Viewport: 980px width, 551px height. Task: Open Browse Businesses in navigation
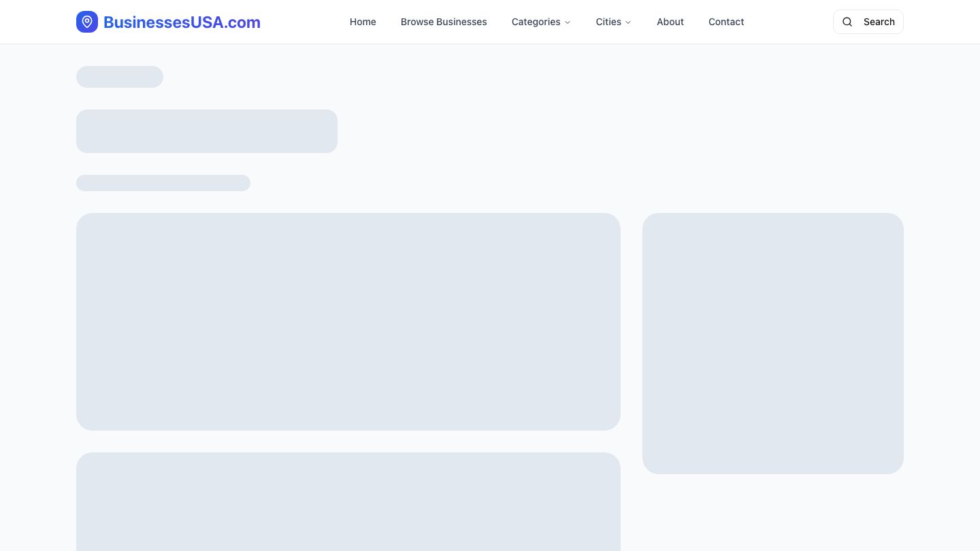click(x=444, y=22)
